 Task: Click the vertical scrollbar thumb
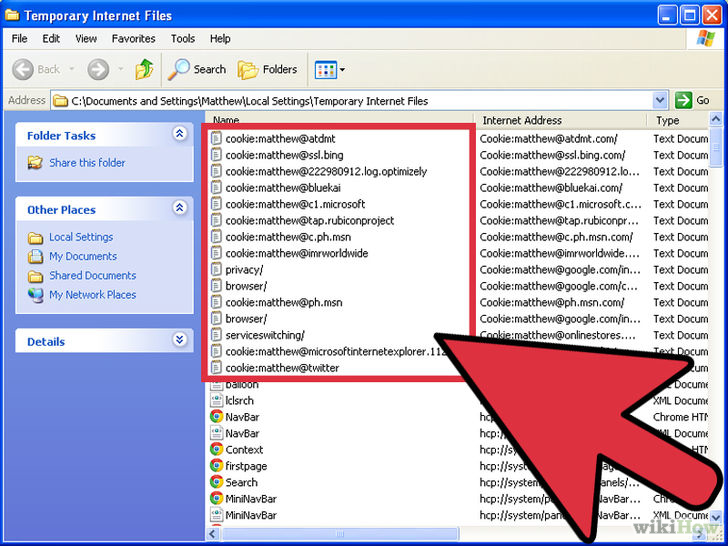pos(716,146)
